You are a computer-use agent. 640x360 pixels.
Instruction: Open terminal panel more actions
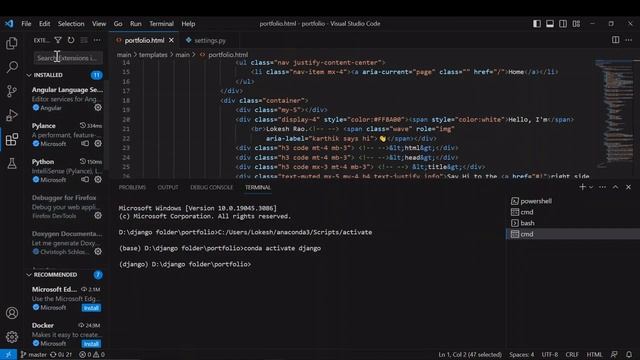coord(602,187)
